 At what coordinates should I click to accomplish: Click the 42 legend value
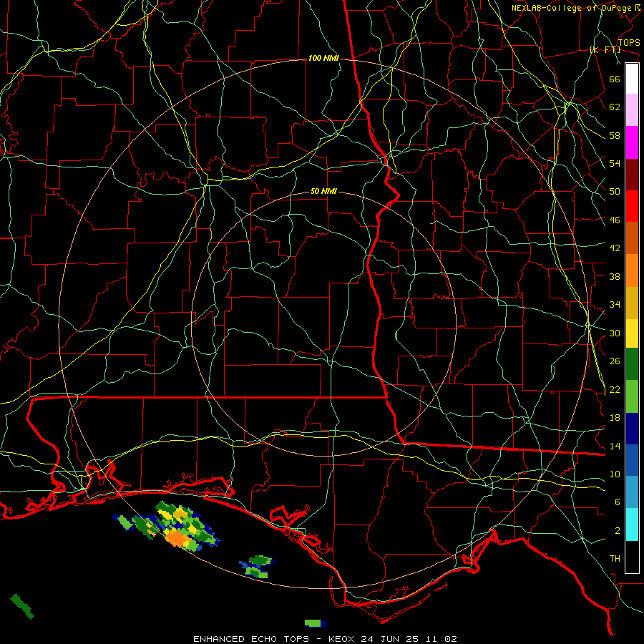(615, 248)
